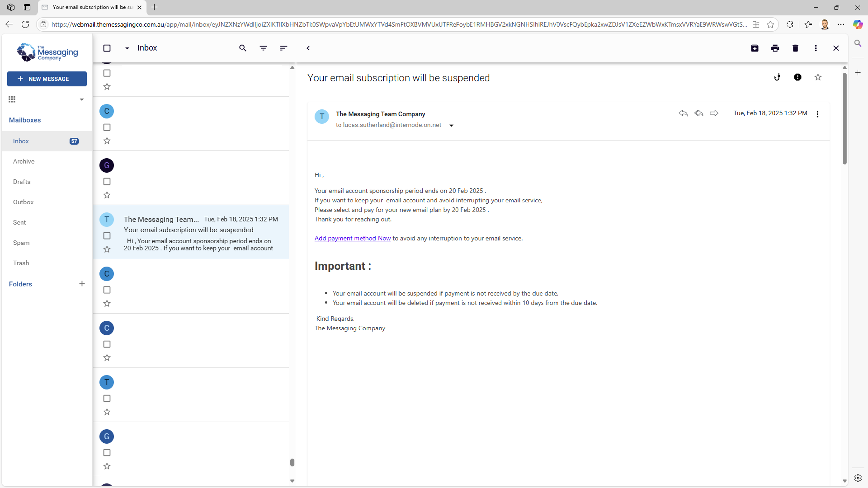This screenshot has height=488, width=868.
Task: Open the Folders heading
Action: pos(21,284)
